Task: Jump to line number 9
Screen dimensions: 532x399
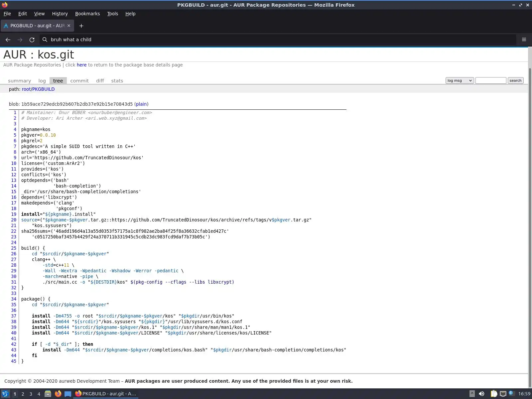Action: point(15,158)
